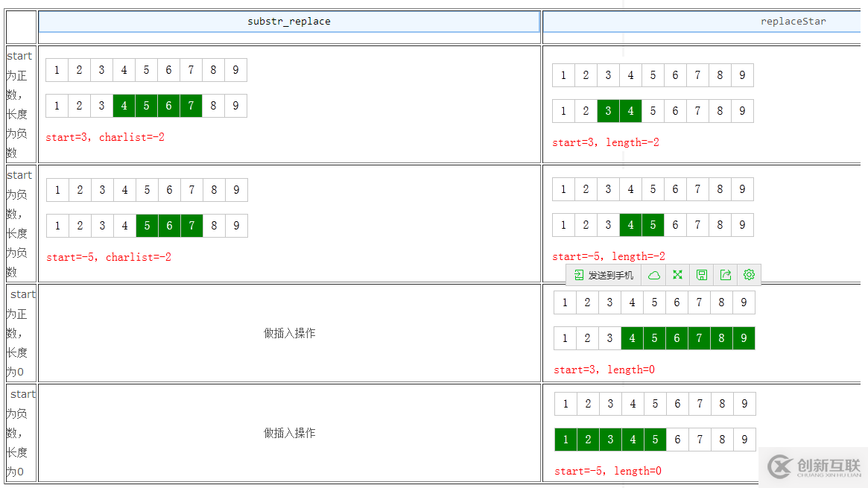The image size is (868, 488).
Task: Click green cell 3 above start=3, length=-2
Action: point(609,111)
